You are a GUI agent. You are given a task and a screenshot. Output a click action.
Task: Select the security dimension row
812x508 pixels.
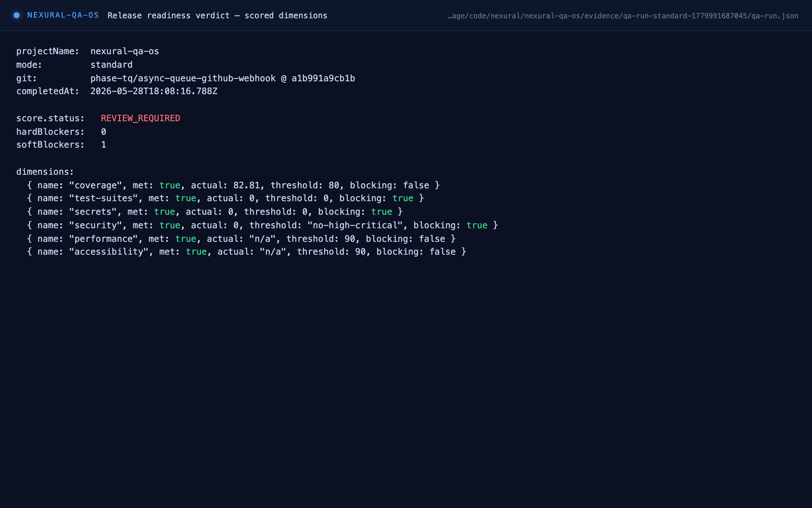pyautogui.click(x=263, y=225)
